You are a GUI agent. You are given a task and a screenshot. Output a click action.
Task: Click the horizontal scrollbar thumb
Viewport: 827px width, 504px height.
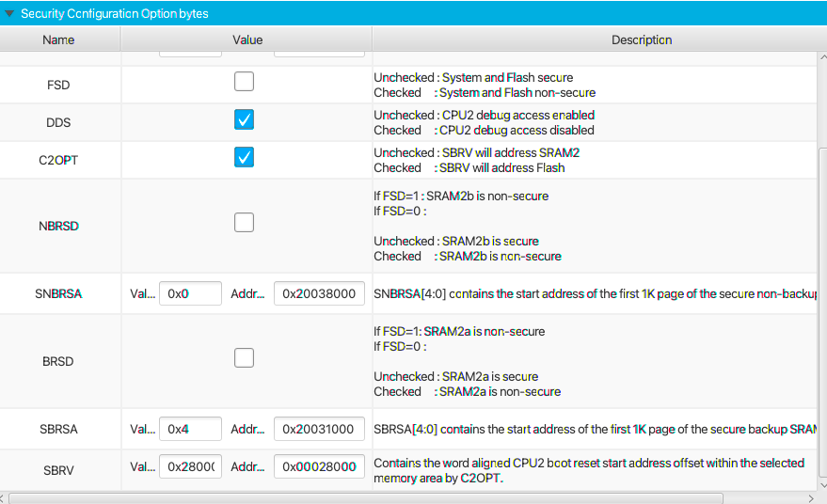[x=365, y=497]
